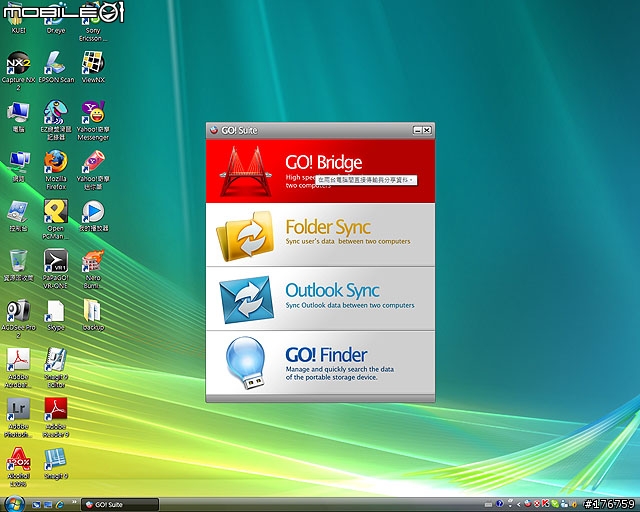Image resolution: width=640 pixels, height=512 pixels.
Task: Open Adobe Reader 9 desktop shortcut
Action: click(56, 418)
